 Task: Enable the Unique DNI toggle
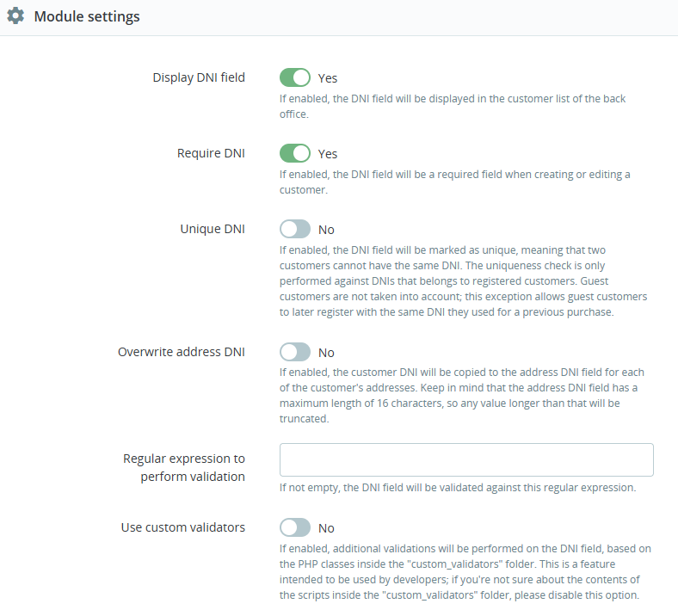click(294, 230)
